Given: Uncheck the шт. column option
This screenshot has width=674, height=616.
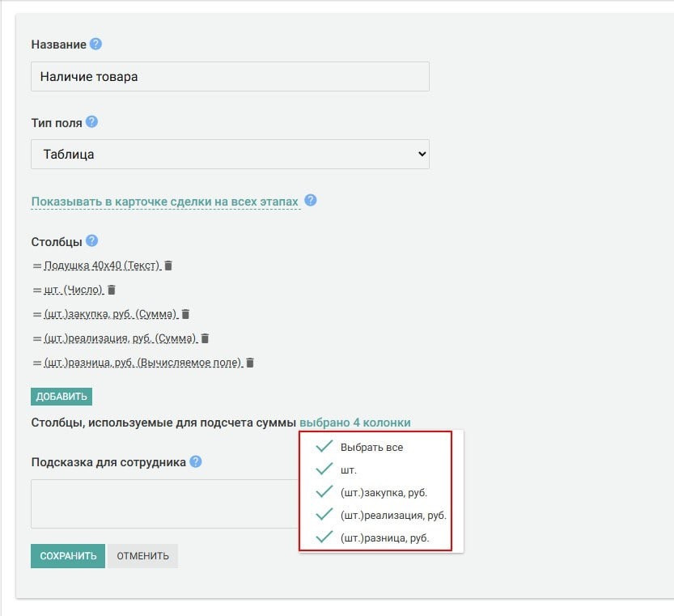Looking at the screenshot, I should (x=324, y=469).
